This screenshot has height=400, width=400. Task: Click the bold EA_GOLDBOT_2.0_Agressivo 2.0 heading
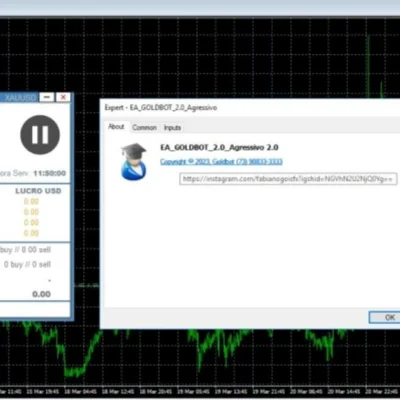point(219,147)
